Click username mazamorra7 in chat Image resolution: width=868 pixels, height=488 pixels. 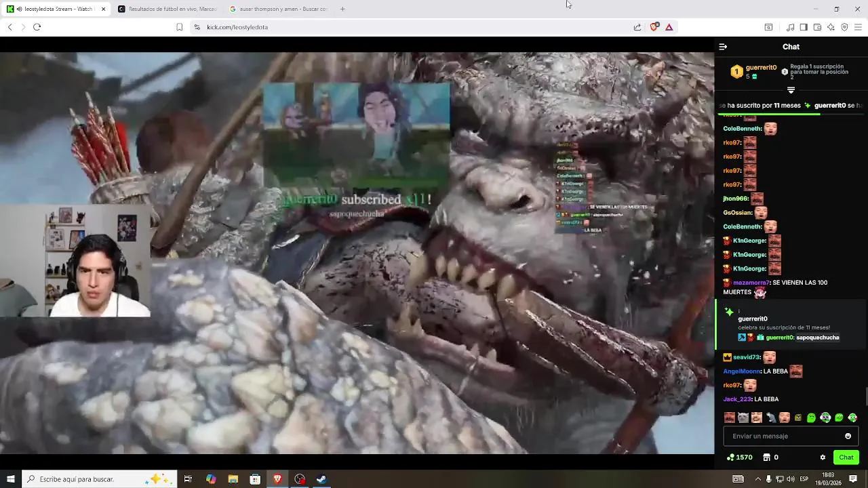click(751, 283)
